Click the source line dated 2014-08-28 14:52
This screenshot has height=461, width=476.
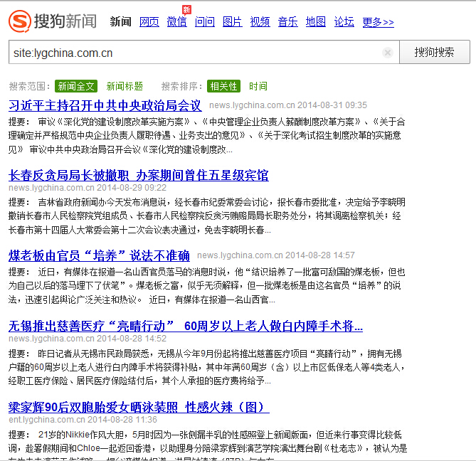(88, 339)
